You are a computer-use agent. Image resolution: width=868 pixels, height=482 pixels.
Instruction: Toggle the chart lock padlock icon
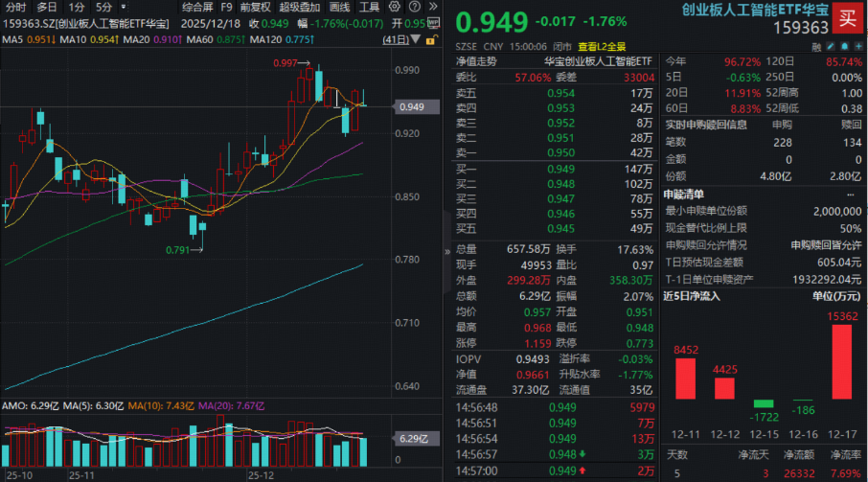coord(432,40)
